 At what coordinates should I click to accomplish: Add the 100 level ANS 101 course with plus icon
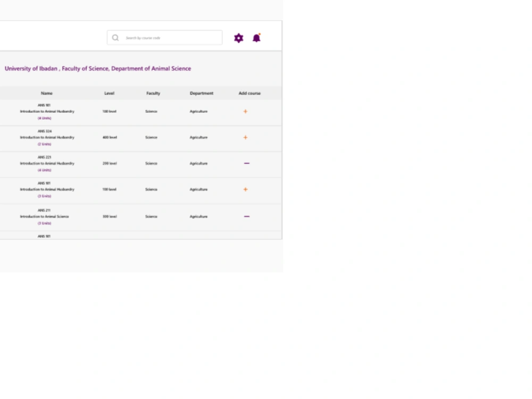[245, 111]
